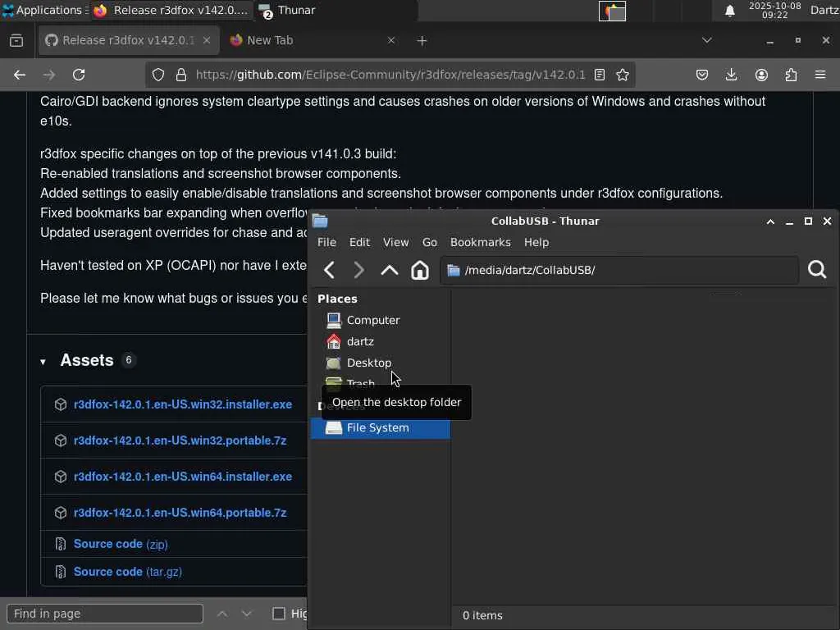Open Firefox tracking protection shield
The image size is (840, 630).
(x=158, y=75)
